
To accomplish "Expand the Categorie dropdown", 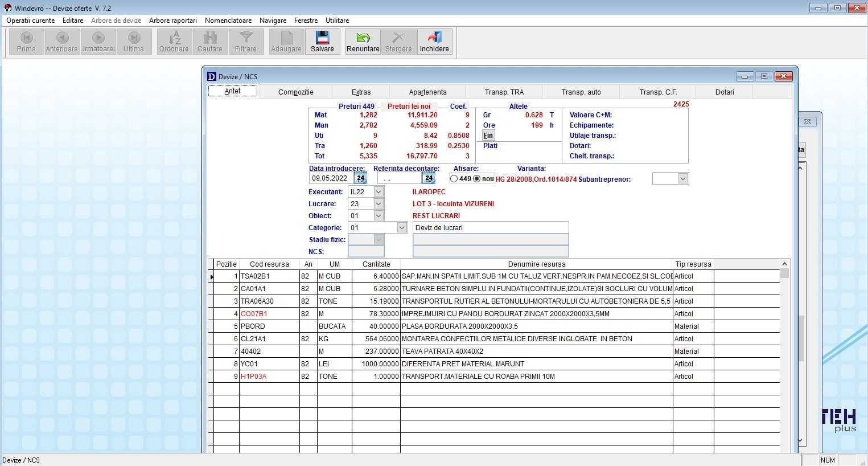I will pyautogui.click(x=402, y=228).
